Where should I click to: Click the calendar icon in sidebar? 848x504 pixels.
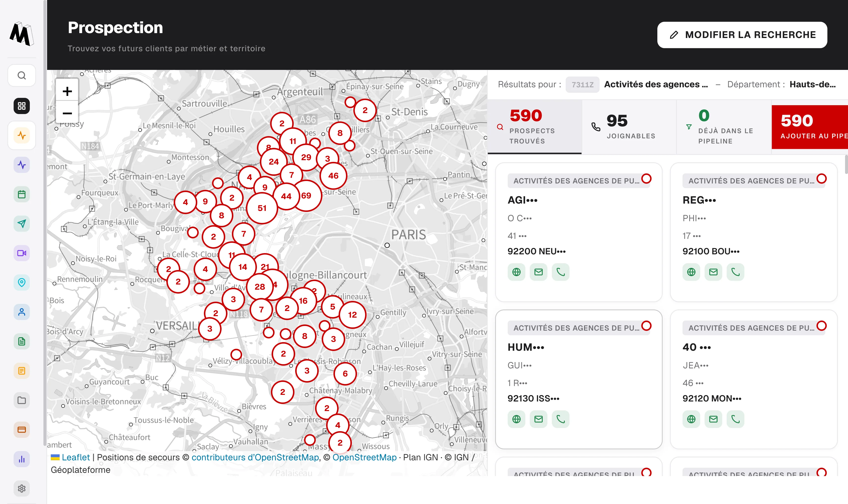click(x=22, y=194)
